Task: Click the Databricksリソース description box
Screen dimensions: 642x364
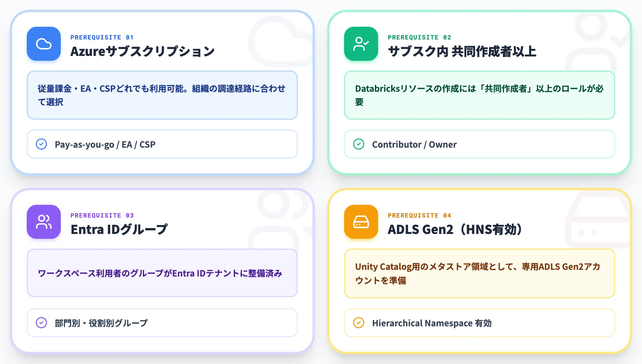Action: (480, 95)
